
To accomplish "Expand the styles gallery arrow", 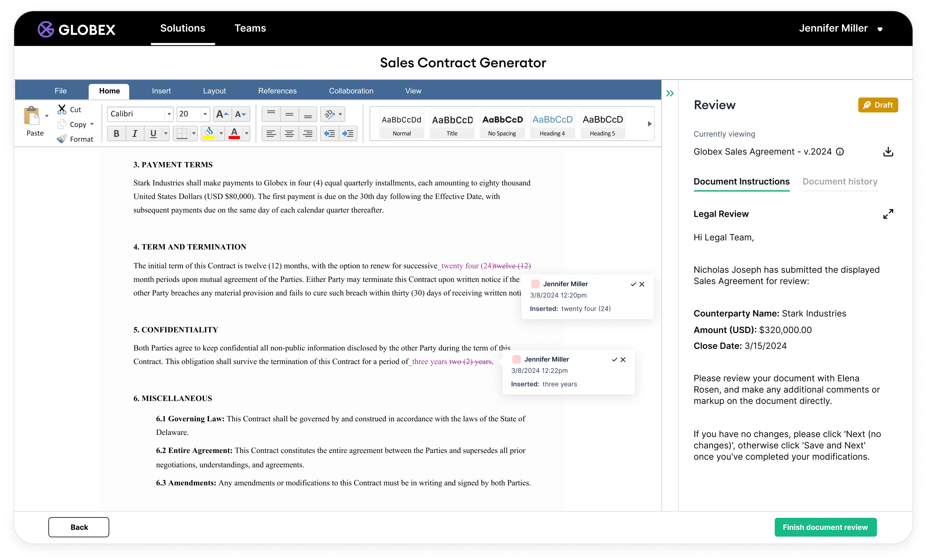I will 649,124.
